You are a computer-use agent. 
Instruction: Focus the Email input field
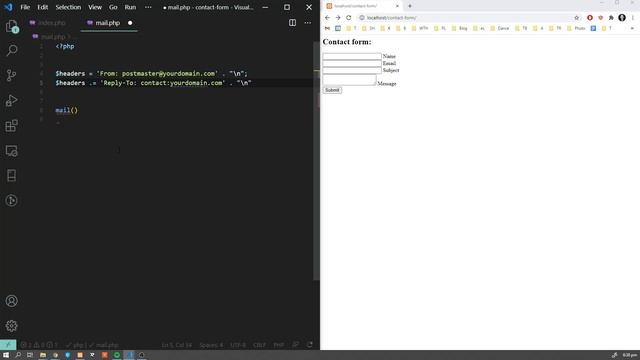pyautogui.click(x=352, y=63)
